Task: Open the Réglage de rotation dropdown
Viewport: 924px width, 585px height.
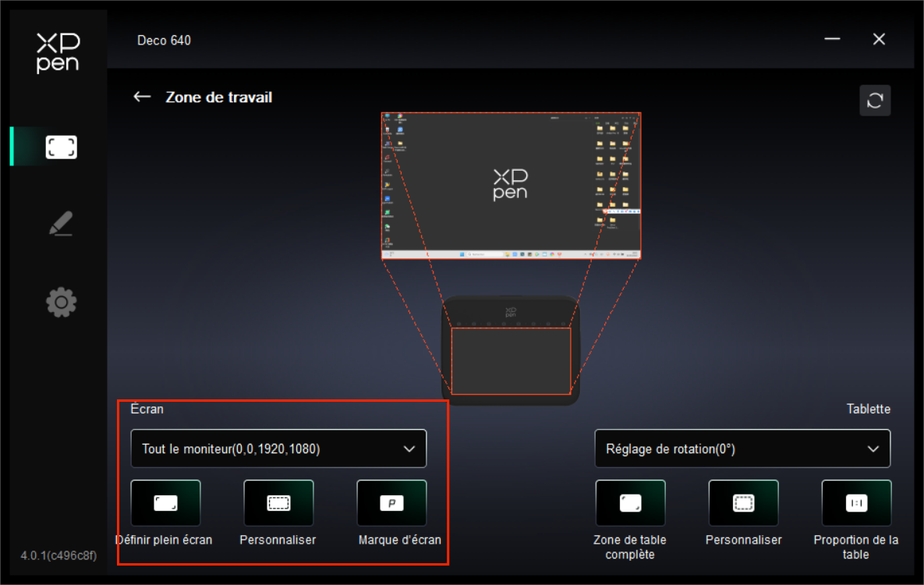Action: (742, 448)
